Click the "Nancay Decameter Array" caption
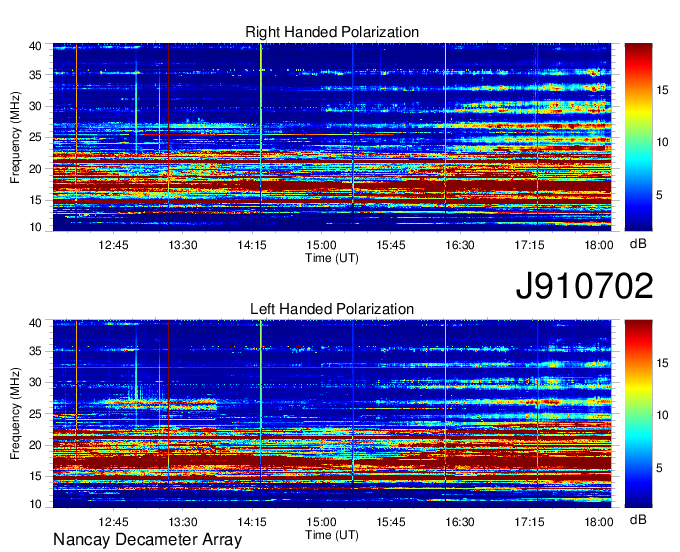The width and height of the screenshot is (680, 552). pos(147,540)
